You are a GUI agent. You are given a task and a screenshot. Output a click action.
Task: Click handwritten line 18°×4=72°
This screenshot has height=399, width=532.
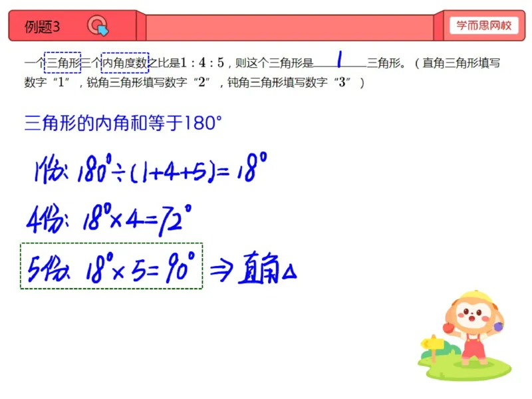(x=109, y=219)
